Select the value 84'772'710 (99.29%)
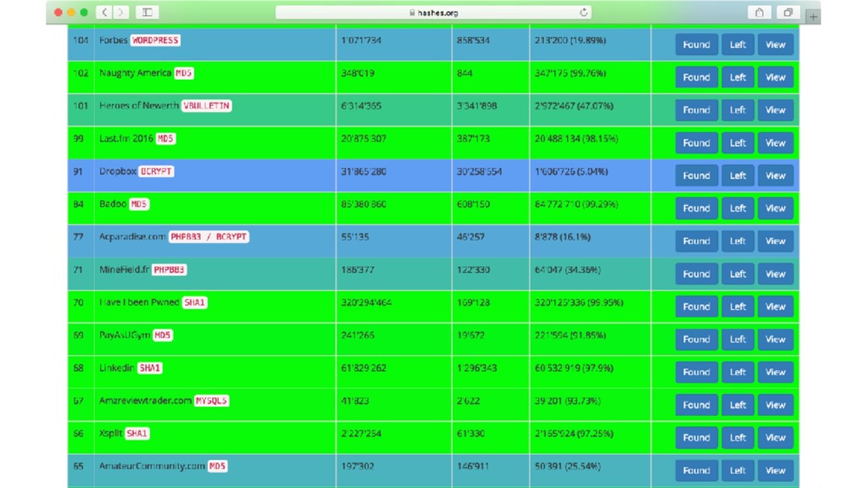This screenshot has width=868, height=488. [576, 204]
